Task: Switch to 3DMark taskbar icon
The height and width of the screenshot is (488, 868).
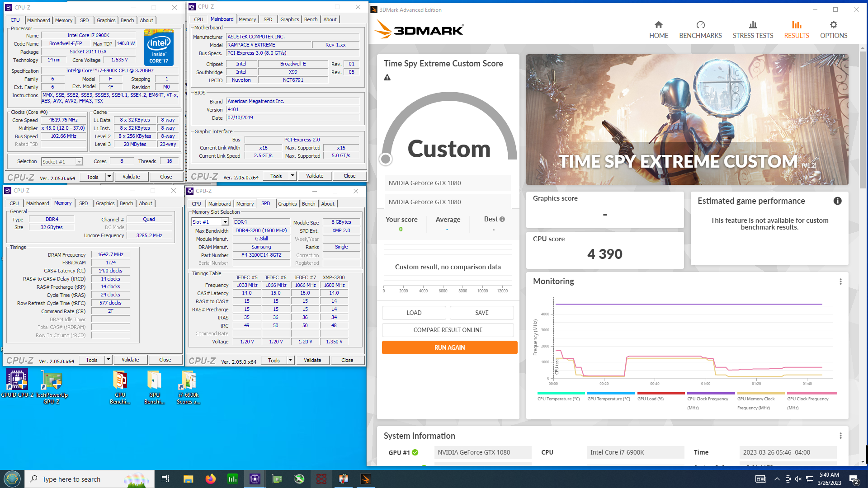Action: click(366, 479)
